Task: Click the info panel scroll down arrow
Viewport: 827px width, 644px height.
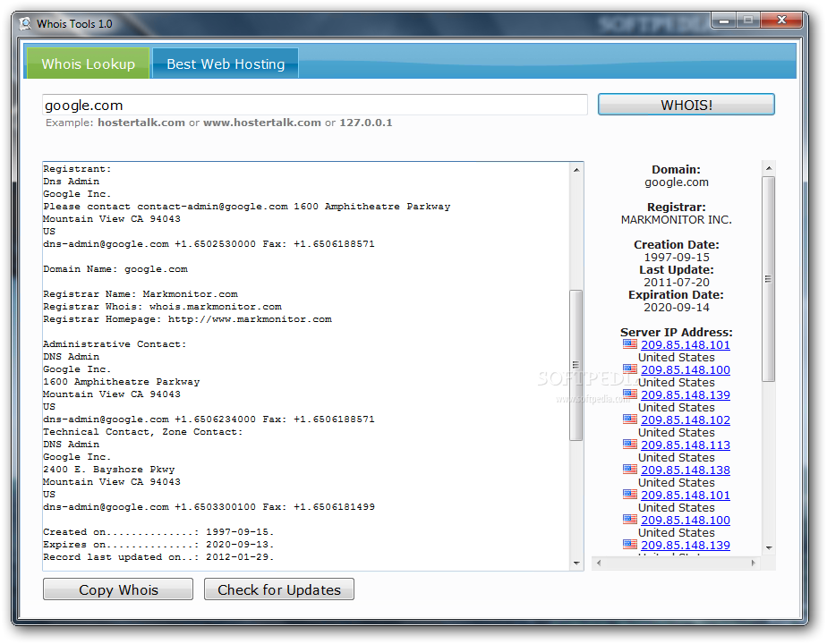Action: click(769, 548)
